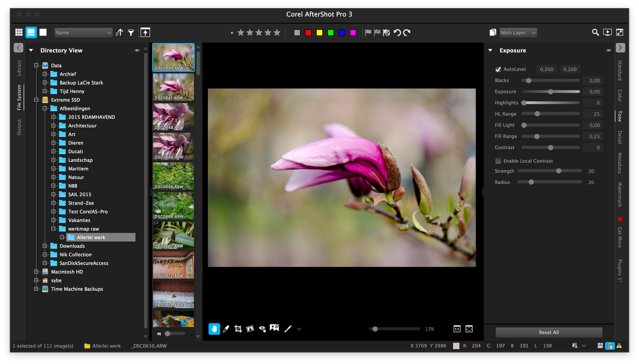Rotate image counterclockwise
The width and height of the screenshot is (639, 364).
tap(397, 32)
